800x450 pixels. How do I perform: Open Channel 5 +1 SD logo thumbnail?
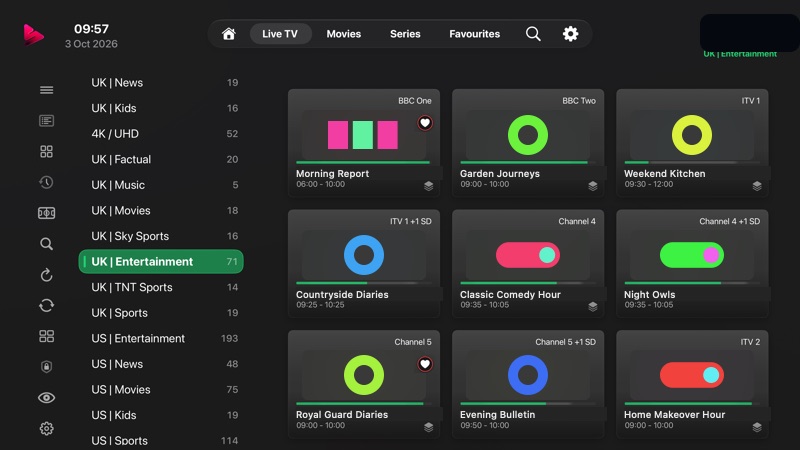pos(528,376)
